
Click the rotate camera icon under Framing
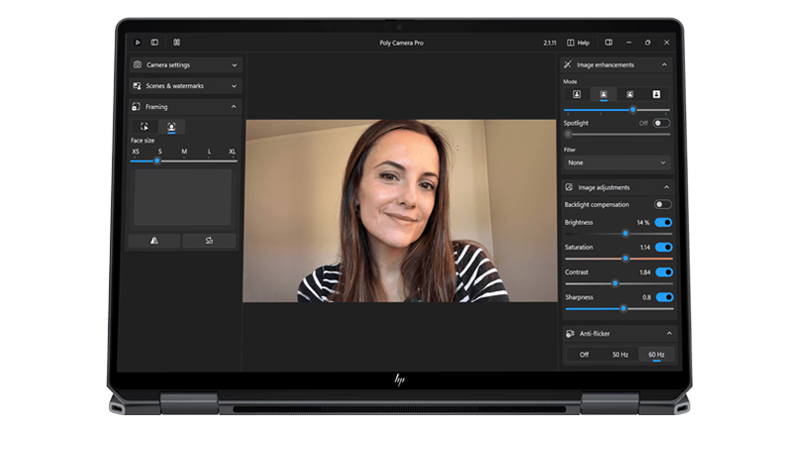tap(210, 241)
